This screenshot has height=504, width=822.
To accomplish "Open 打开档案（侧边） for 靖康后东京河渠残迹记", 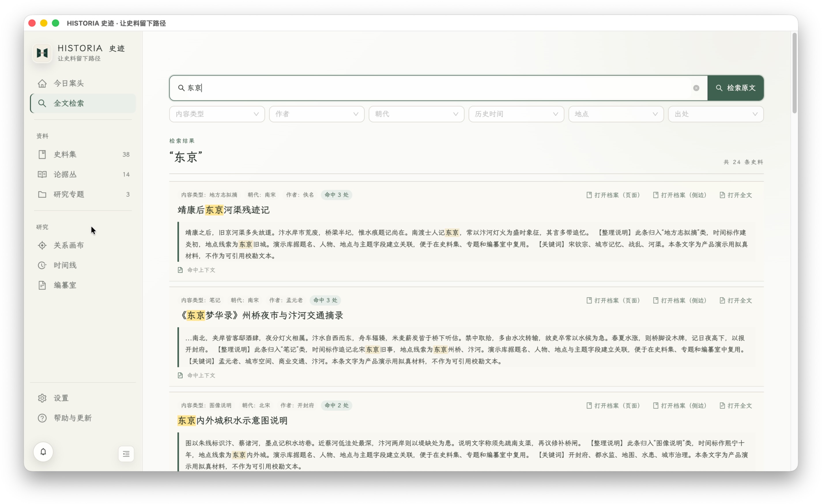I will click(680, 195).
